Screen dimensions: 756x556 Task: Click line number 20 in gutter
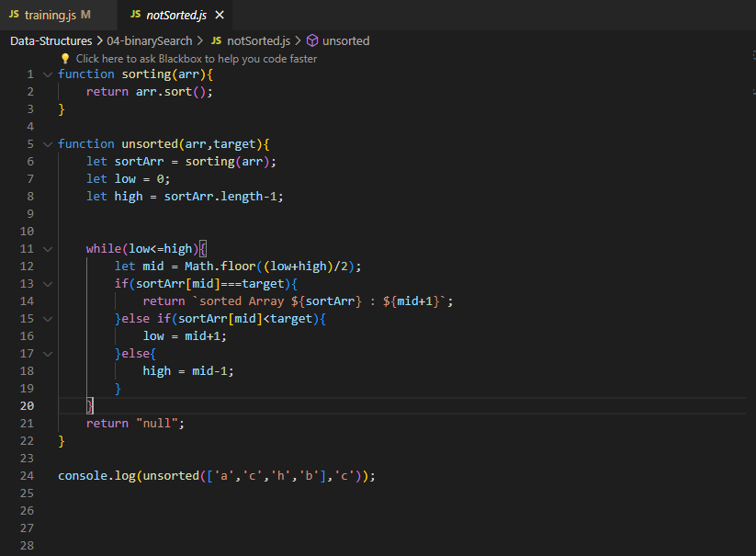tap(27, 406)
